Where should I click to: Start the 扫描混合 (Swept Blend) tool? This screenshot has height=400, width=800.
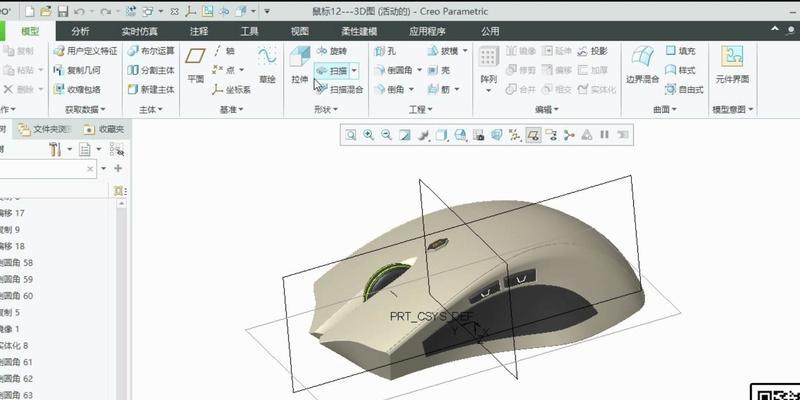[x=339, y=90]
